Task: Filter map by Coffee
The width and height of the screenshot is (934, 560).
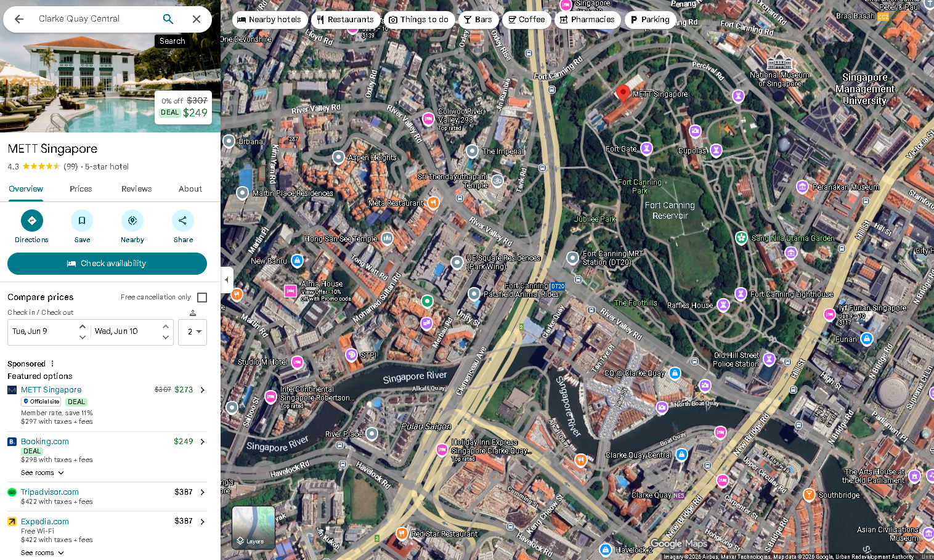Action: click(x=526, y=20)
